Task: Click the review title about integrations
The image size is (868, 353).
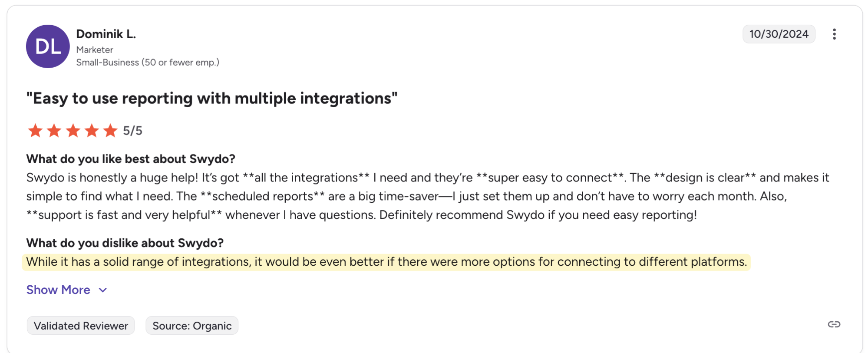Action: tap(212, 98)
